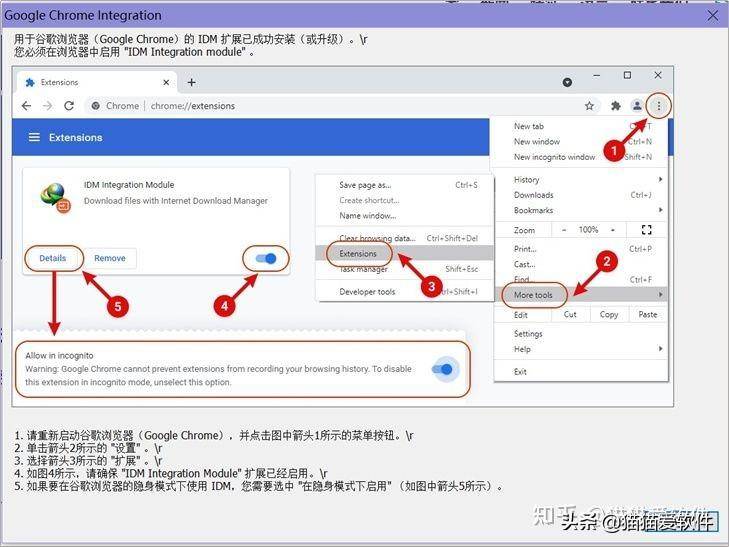This screenshot has width=729, height=547.
Task: Open Chrome's three-dot menu button
Action: pos(659,106)
